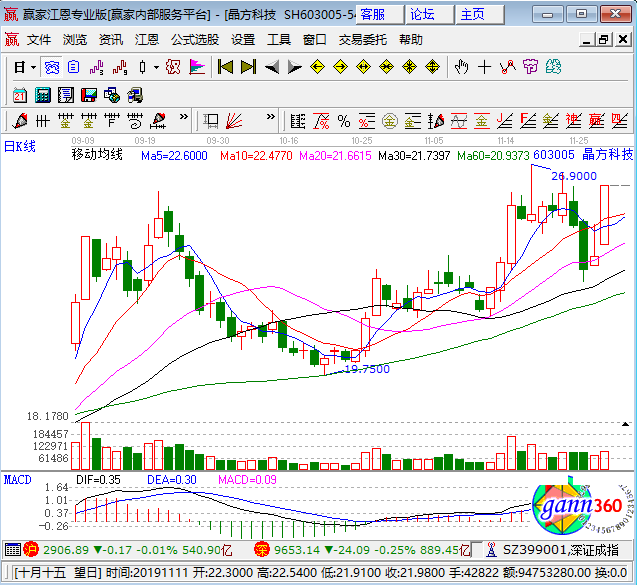637x585 pixels.
Task: Toggle the blue telephone icon in the toolbar
Action: (52, 67)
